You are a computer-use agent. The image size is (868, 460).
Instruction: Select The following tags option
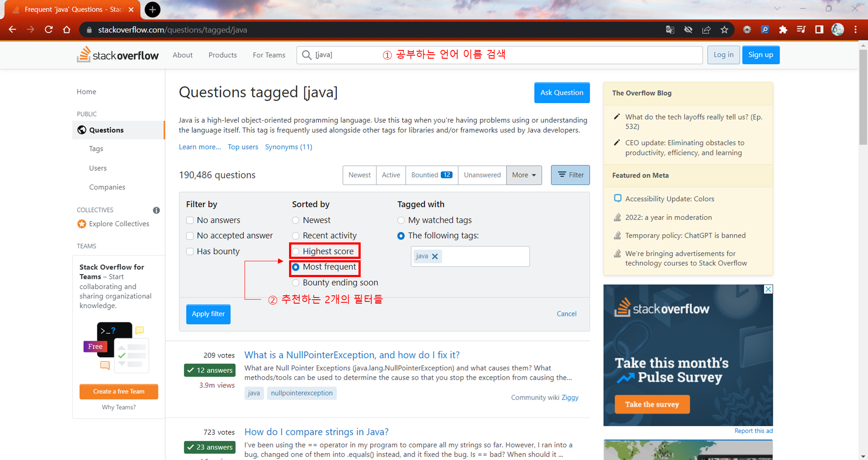point(401,236)
